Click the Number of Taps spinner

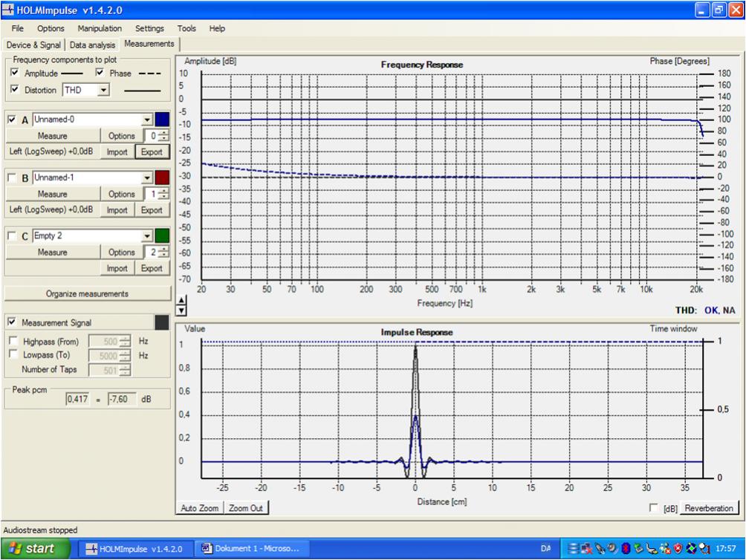point(110,370)
